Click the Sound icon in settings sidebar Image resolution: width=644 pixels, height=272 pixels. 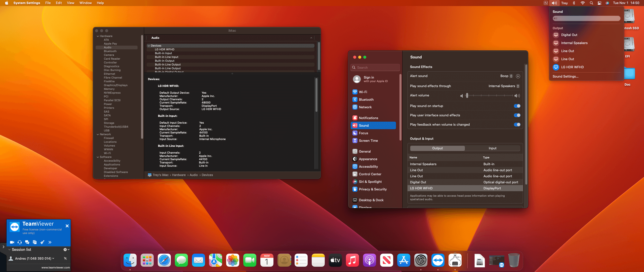pyautogui.click(x=355, y=125)
